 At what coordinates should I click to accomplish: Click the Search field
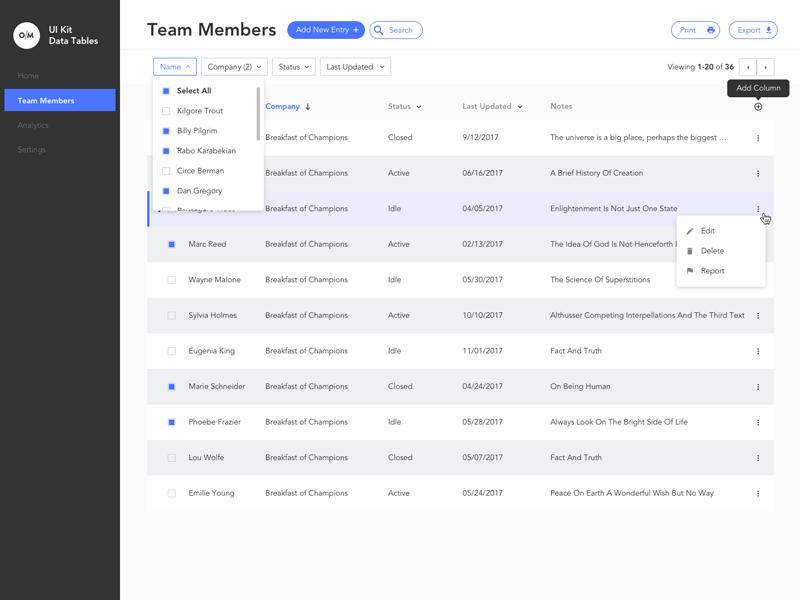396,30
